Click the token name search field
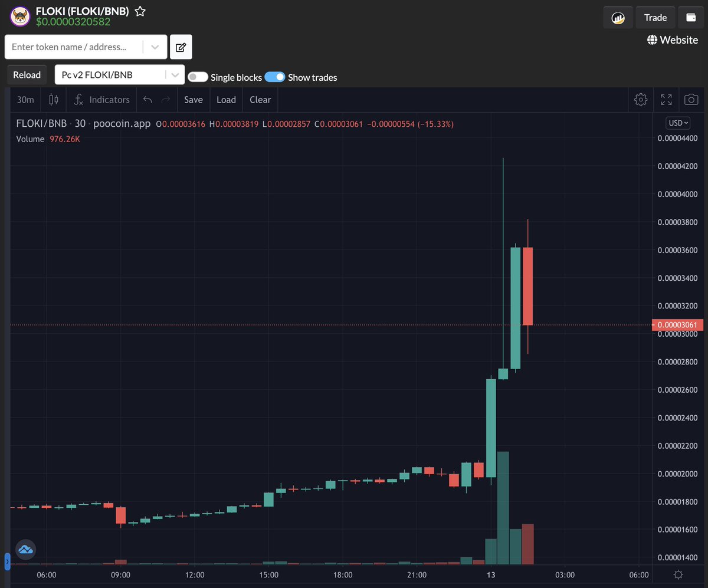 [x=77, y=47]
